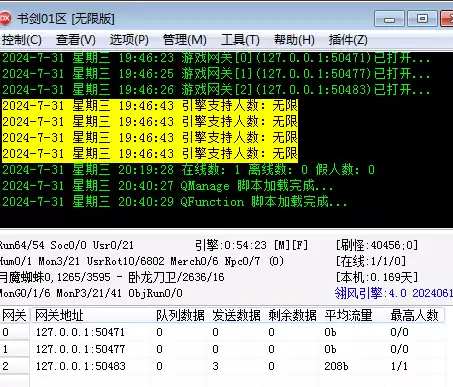453x387 pixels.
Task: Open the 查看(V) menu
Action: pyautogui.click(x=76, y=40)
